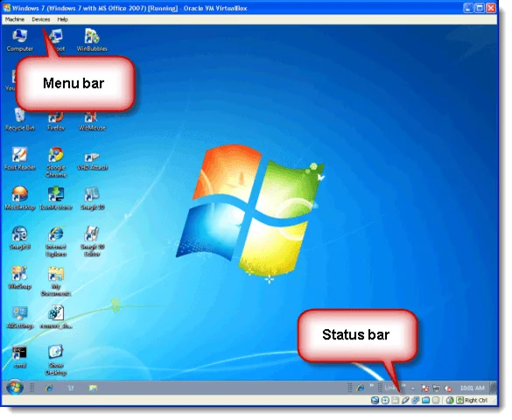The image size is (512, 420).
Task: Click the network adapters status icon
Action: pyautogui.click(x=416, y=400)
